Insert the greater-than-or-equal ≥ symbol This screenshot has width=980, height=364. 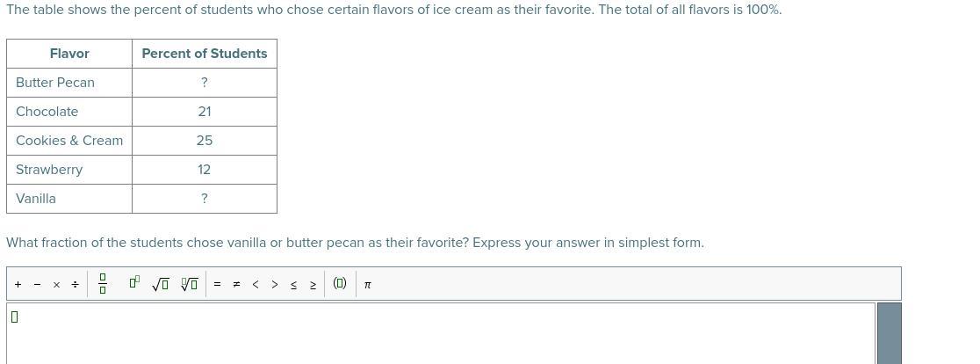tap(313, 285)
